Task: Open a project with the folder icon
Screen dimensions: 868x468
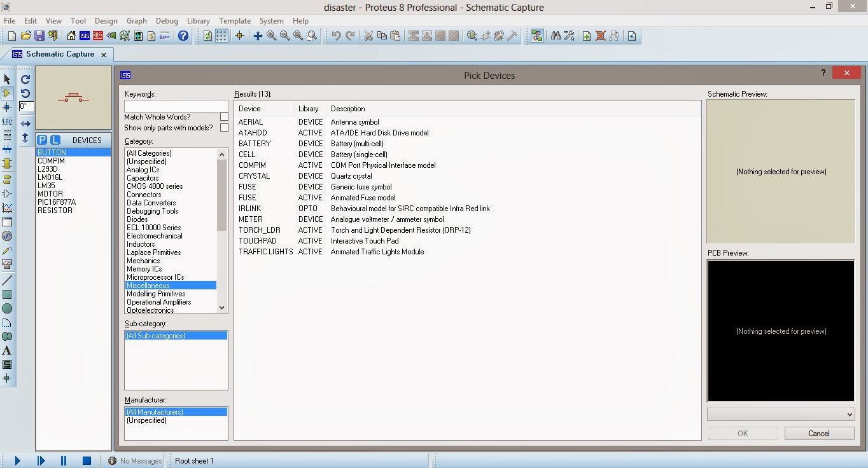Action: [x=25, y=36]
